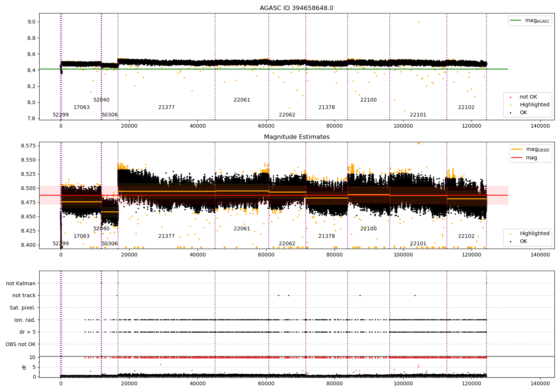This screenshot has height=392, width=560.
Task: Click the 'Ion. rad.' axis label
Action: click(25, 320)
